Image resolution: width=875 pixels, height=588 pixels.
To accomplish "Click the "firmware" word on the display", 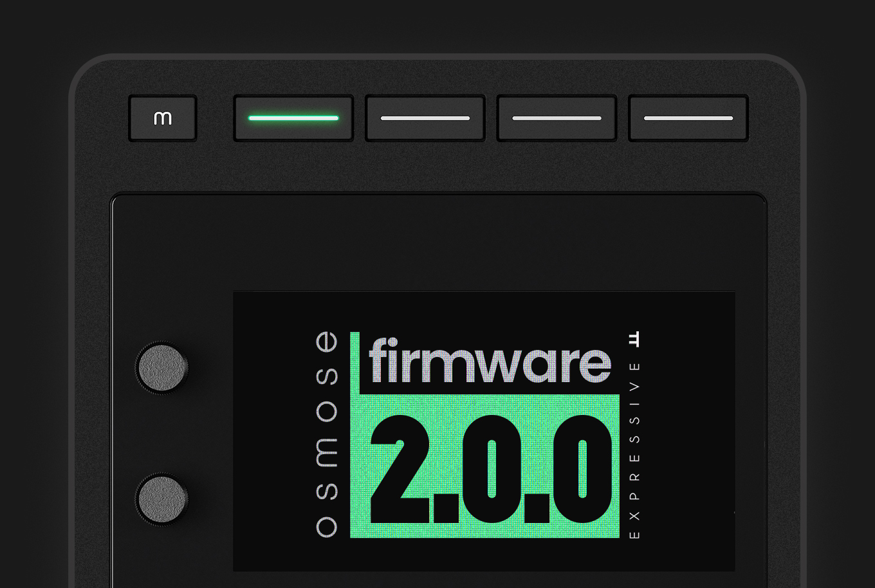I will 490,361.
